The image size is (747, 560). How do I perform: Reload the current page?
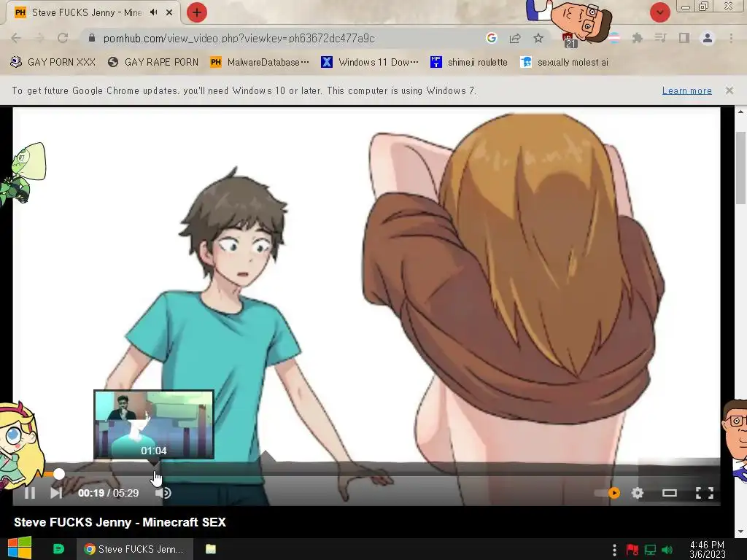pos(63,38)
